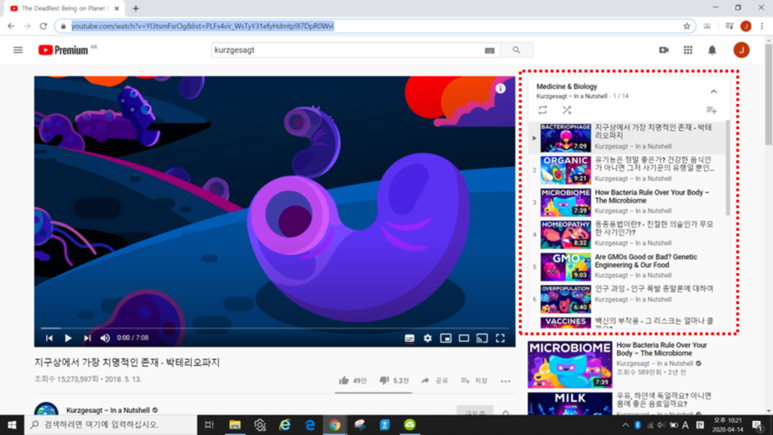Mute the video volume
This screenshot has width=773, height=435.
(105, 338)
